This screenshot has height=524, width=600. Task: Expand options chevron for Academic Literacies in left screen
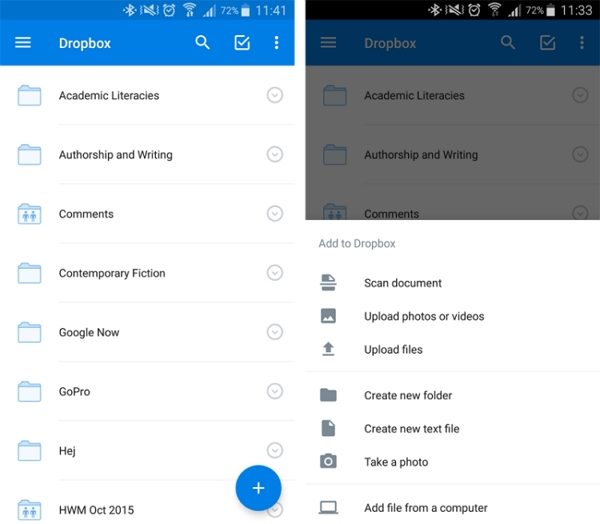click(275, 95)
